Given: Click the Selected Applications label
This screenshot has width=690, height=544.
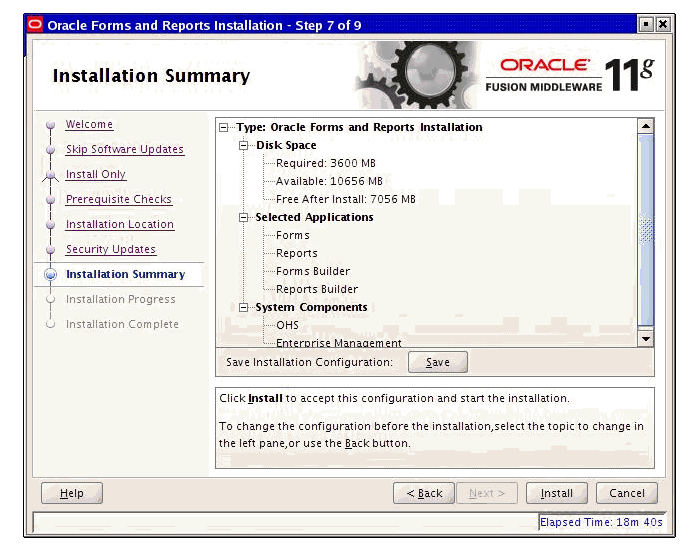Looking at the screenshot, I should (314, 217).
